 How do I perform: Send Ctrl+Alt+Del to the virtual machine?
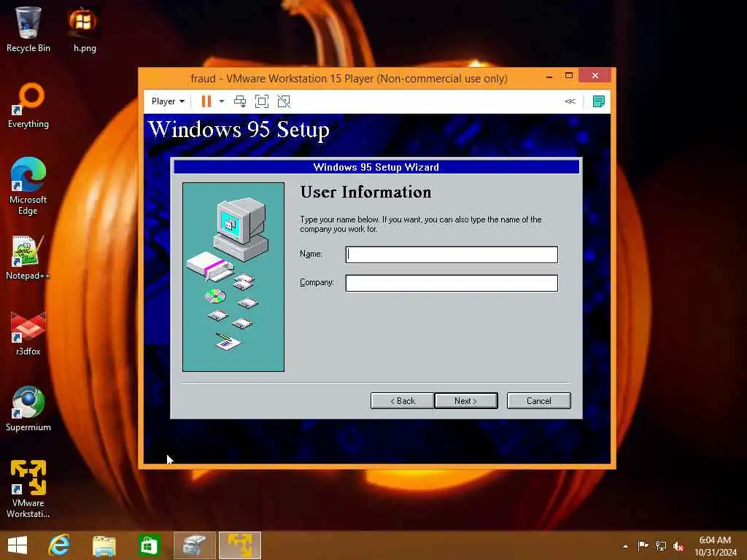(240, 101)
